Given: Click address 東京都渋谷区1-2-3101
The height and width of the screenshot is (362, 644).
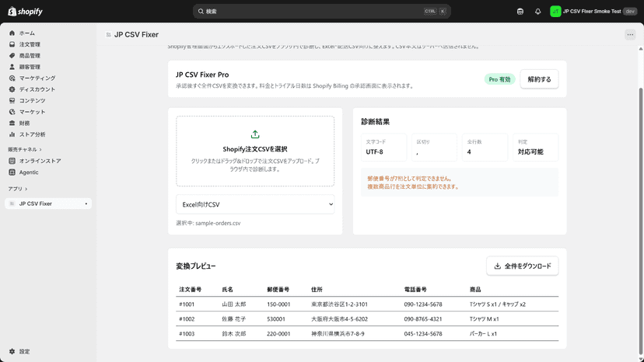Looking at the screenshot, I should tap(340, 305).
